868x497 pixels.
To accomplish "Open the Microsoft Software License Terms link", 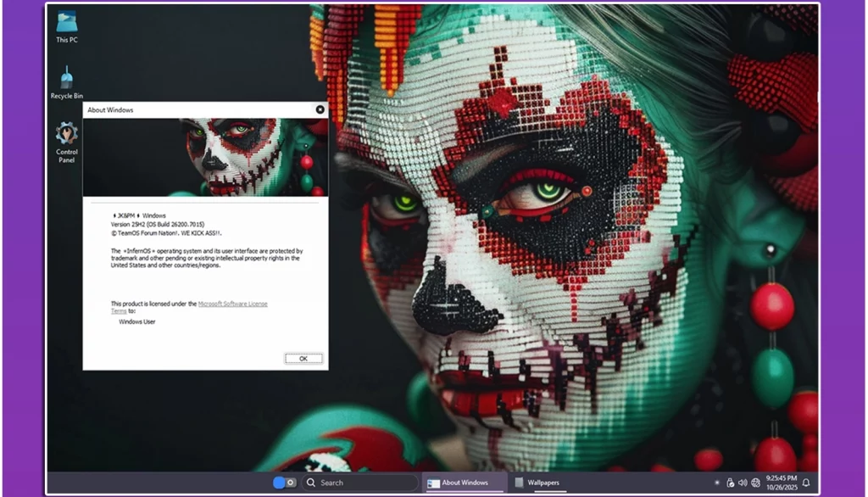I will click(x=232, y=303).
